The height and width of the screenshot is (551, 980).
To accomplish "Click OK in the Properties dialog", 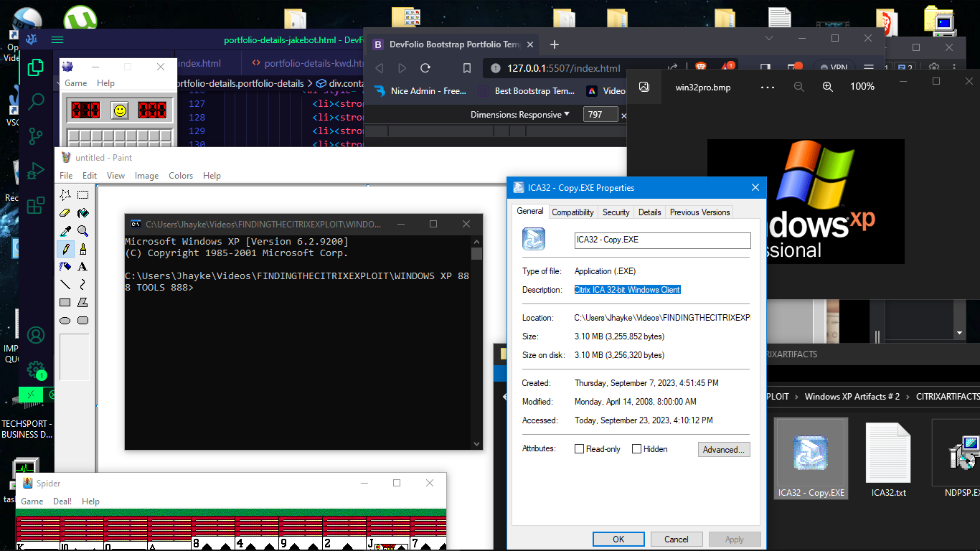I will [618, 540].
